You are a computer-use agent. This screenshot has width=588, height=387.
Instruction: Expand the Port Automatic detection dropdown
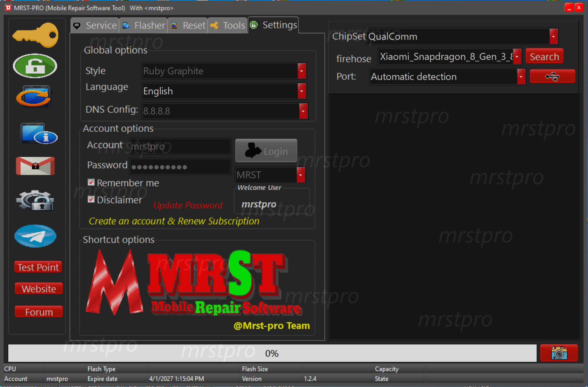521,77
